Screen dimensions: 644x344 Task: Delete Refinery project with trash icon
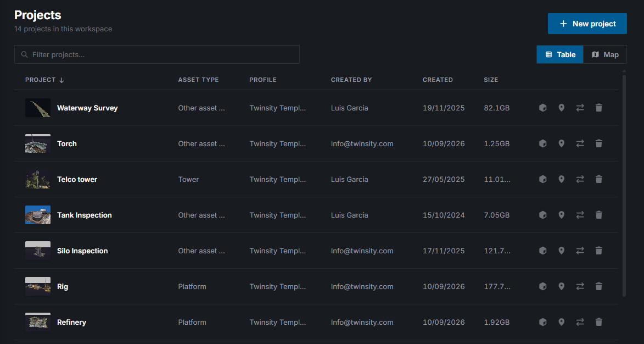click(x=599, y=322)
